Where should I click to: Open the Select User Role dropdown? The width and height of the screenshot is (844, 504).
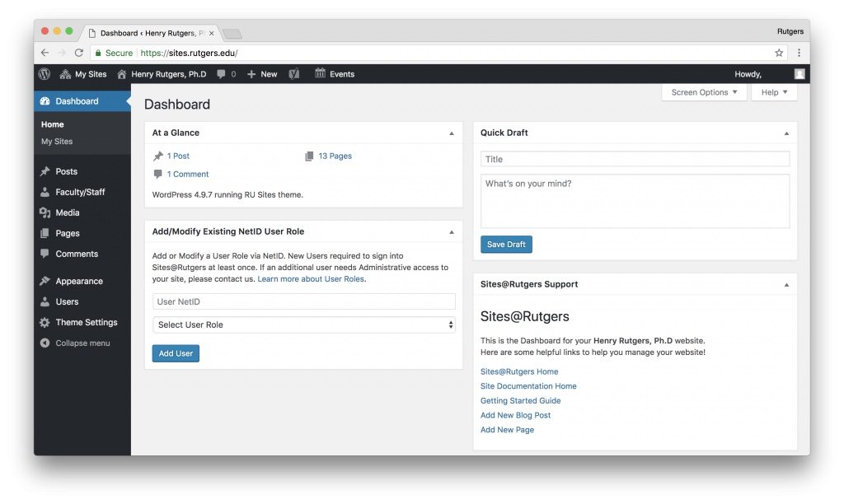[x=304, y=324]
